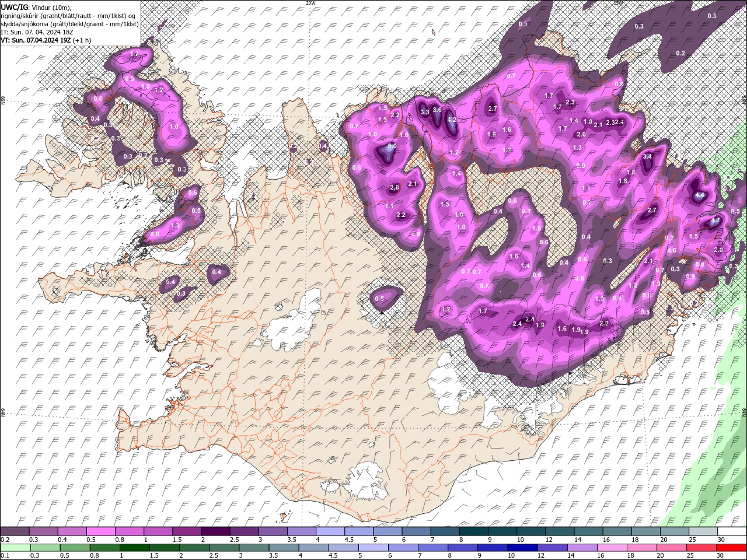Viewport: 747px width, 560px height.
Task: Click the 3.6 snowfall value on the map
Action: coord(437,110)
